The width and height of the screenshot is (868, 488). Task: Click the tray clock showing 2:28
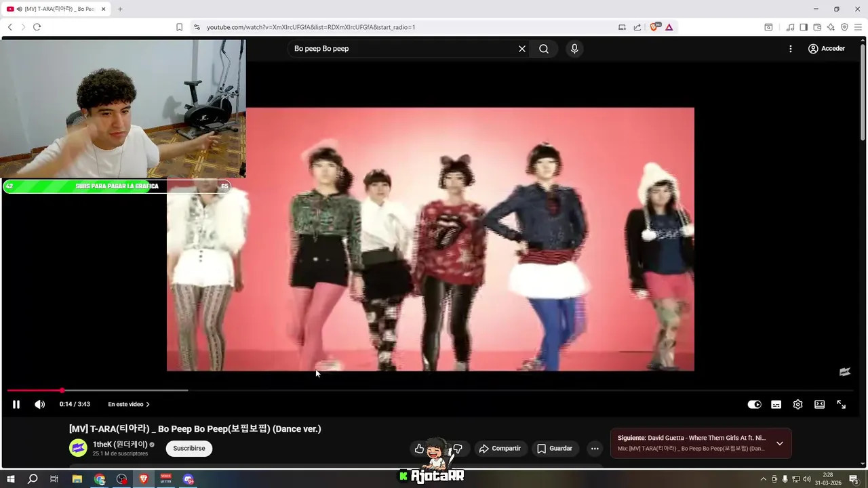828,479
